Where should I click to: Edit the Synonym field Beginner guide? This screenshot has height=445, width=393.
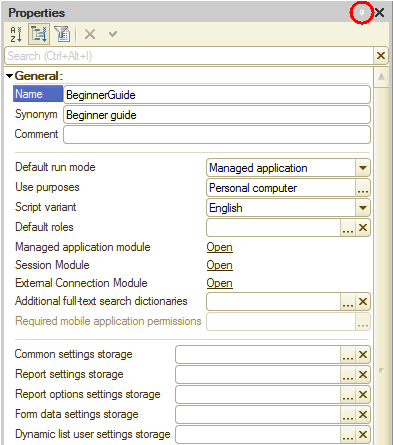point(217,115)
